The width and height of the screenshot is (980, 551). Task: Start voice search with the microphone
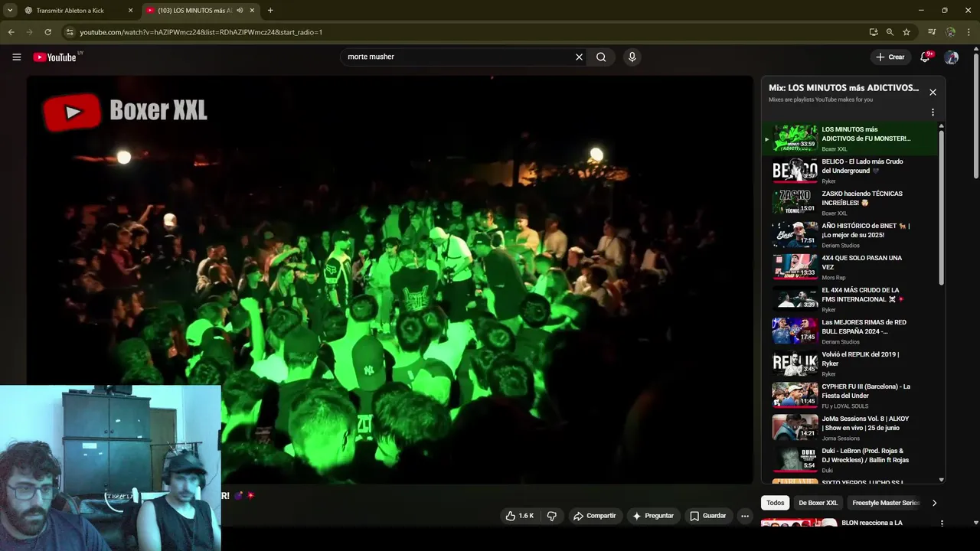(632, 57)
